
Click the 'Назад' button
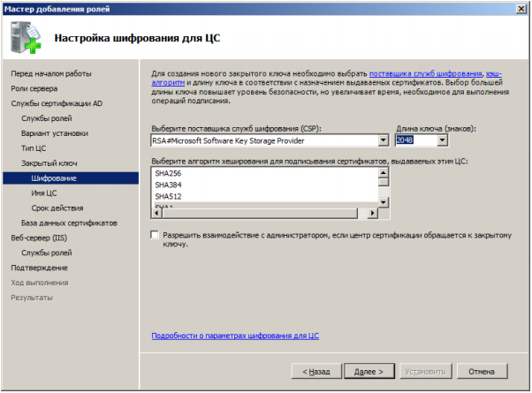315,371
